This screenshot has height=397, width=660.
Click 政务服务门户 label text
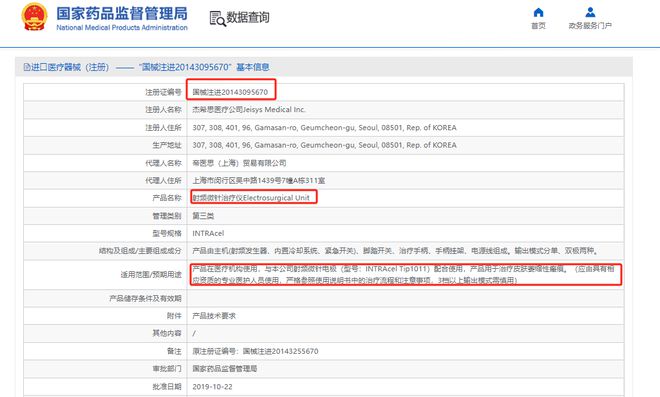tap(590, 26)
